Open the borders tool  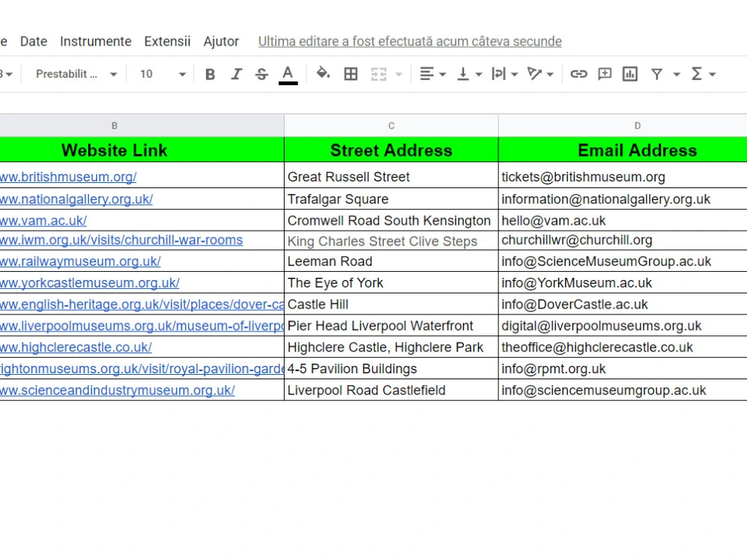(350, 74)
